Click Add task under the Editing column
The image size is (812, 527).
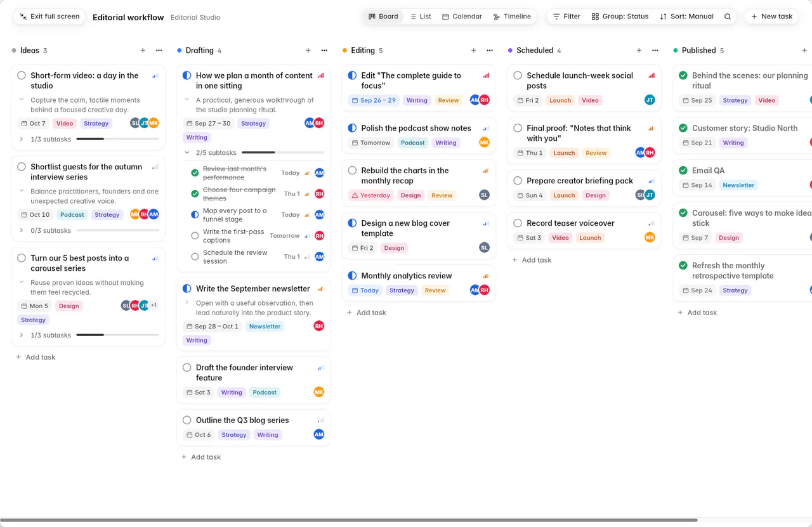366,313
